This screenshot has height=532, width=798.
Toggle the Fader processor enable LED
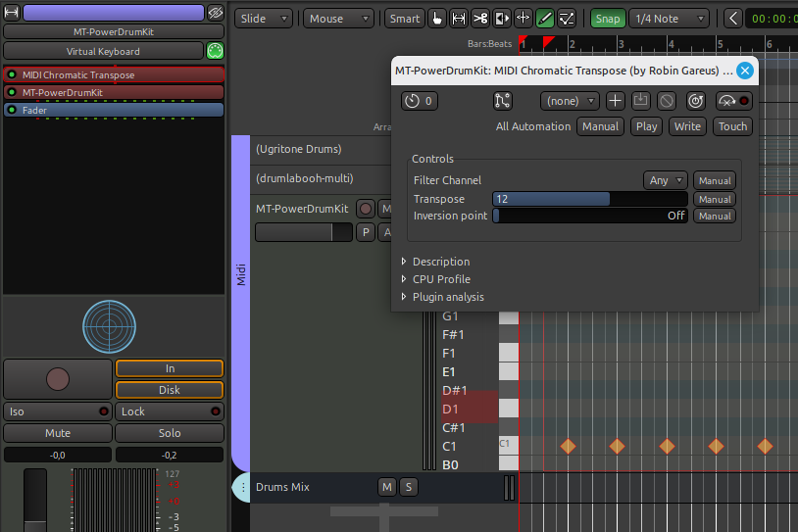coord(12,111)
